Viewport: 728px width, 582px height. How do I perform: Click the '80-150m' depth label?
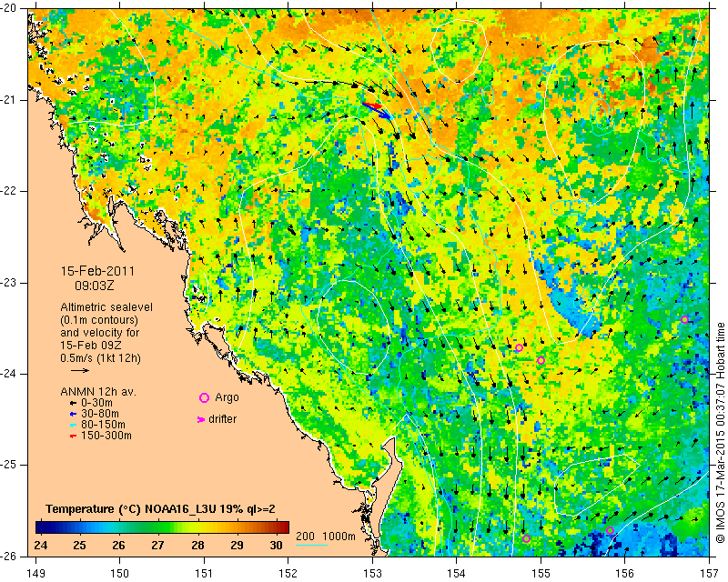point(103,425)
